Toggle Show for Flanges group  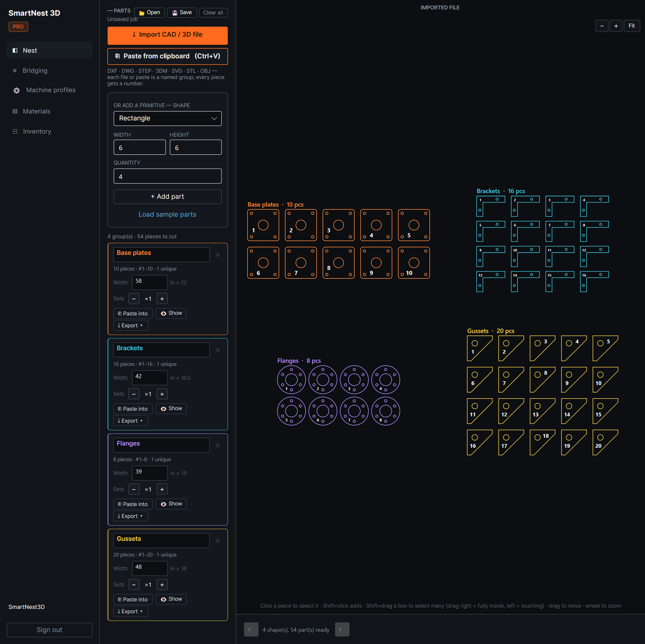[171, 504]
